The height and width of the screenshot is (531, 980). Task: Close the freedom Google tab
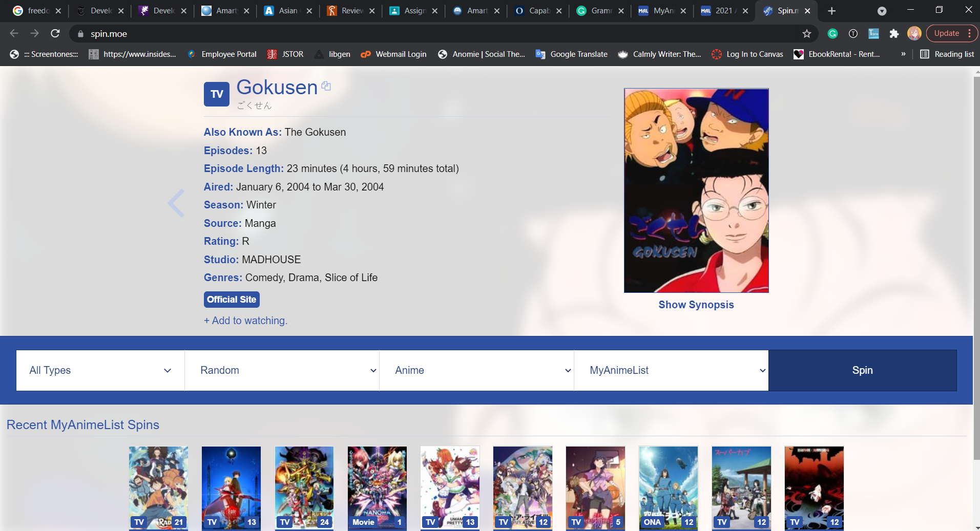[58, 11]
